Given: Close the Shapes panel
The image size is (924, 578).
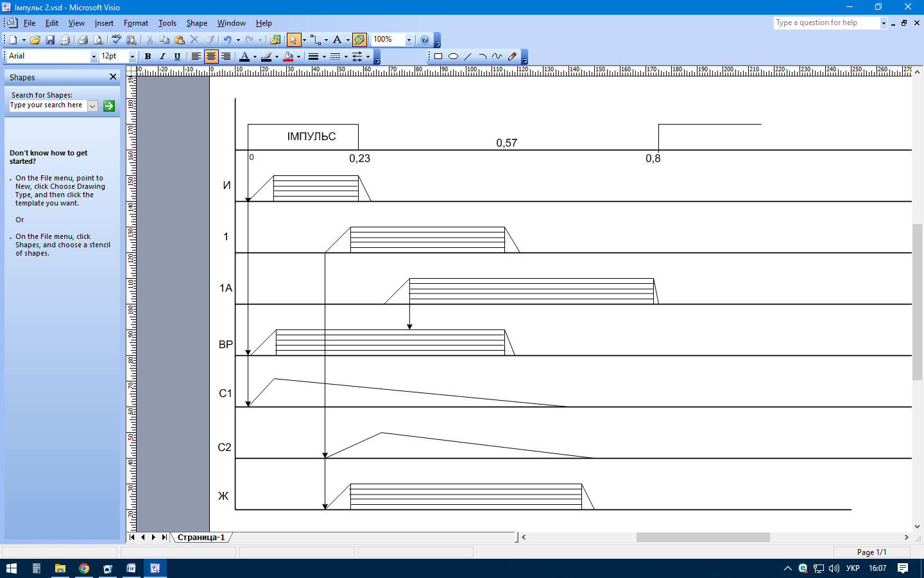Looking at the screenshot, I should [113, 77].
